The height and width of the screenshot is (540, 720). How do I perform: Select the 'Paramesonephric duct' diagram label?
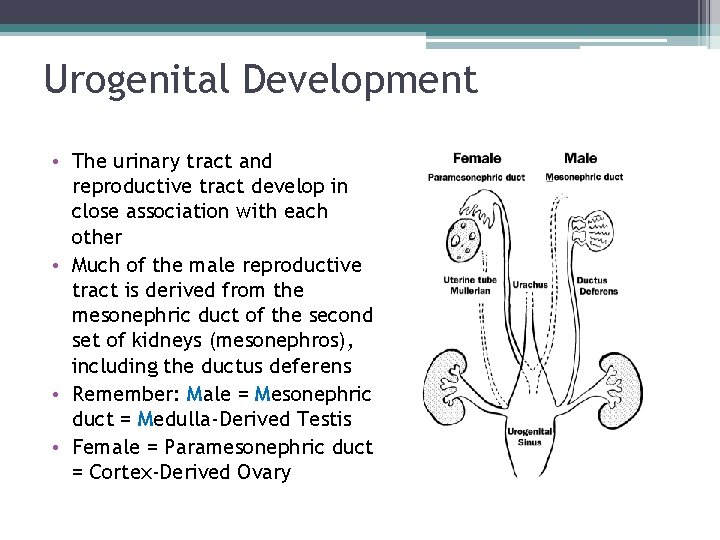coord(476,178)
